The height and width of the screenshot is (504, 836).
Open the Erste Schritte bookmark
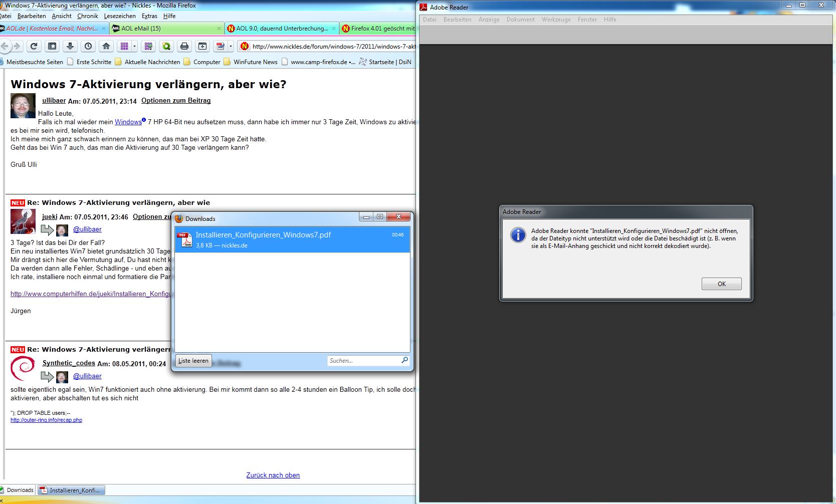pos(89,62)
